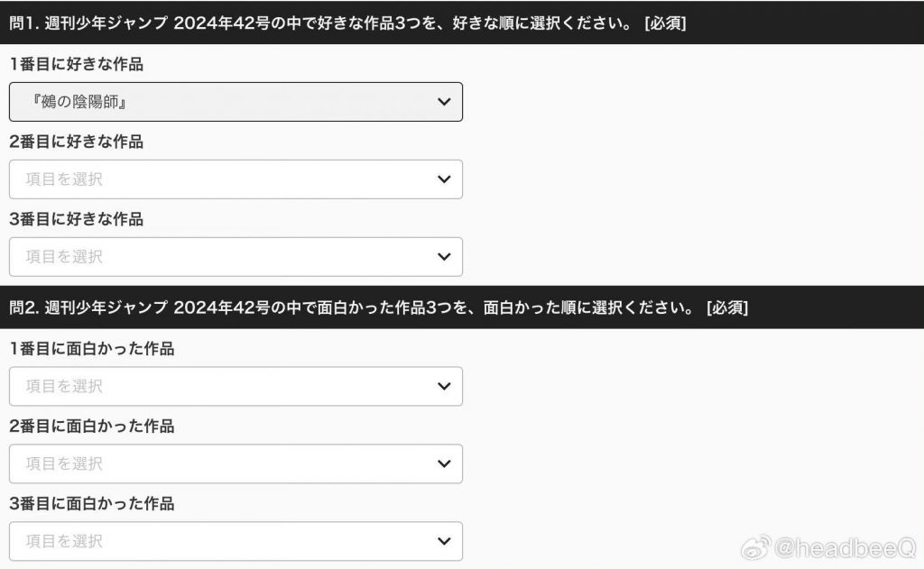Open the 3番目に好きな作品 dropdown
The height and width of the screenshot is (569, 924).
(x=236, y=257)
